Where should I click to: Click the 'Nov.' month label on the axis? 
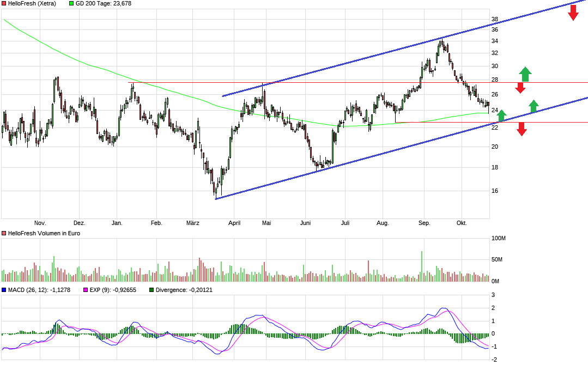coord(40,223)
